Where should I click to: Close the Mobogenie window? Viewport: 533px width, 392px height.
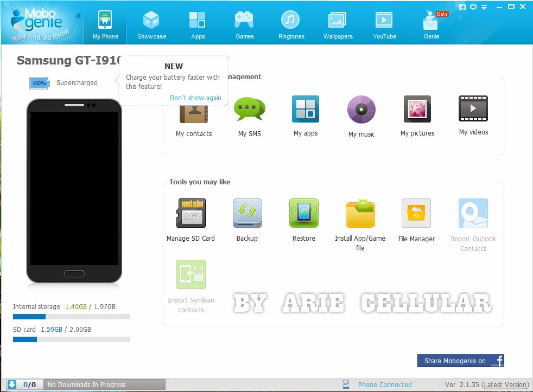point(523,7)
